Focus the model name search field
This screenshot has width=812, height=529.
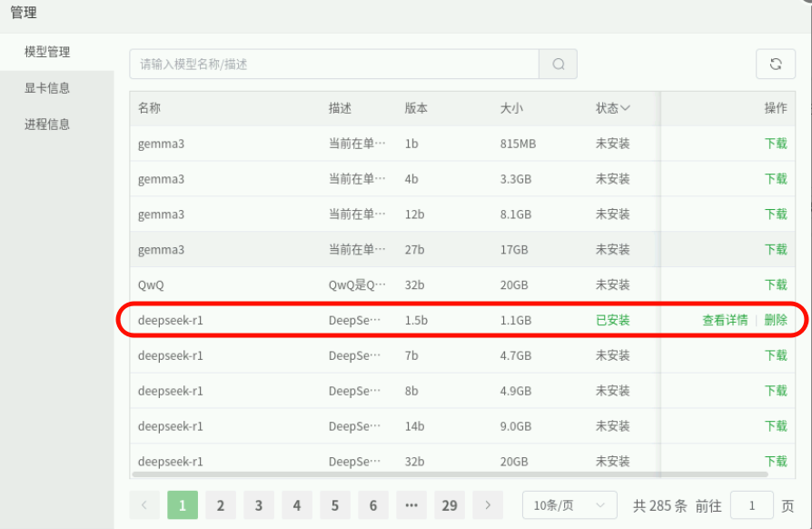[334, 65]
